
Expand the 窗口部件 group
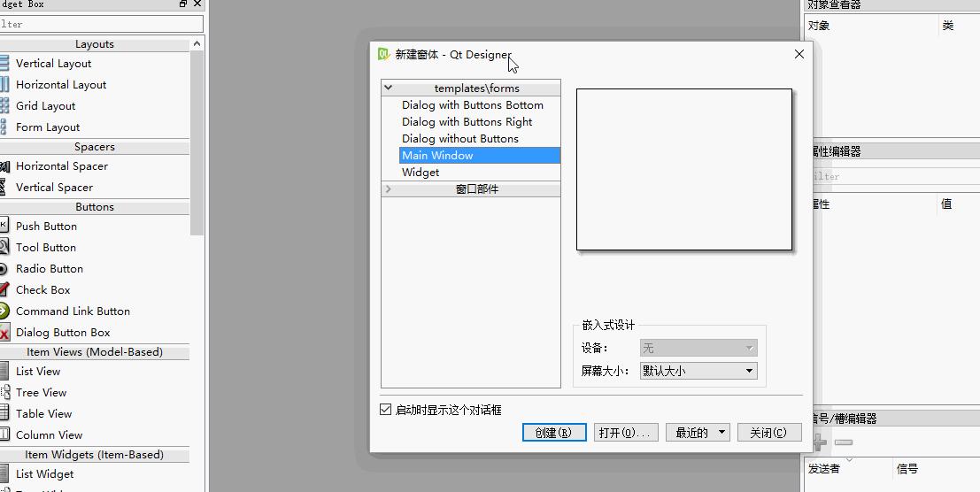pyautogui.click(x=388, y=188)
